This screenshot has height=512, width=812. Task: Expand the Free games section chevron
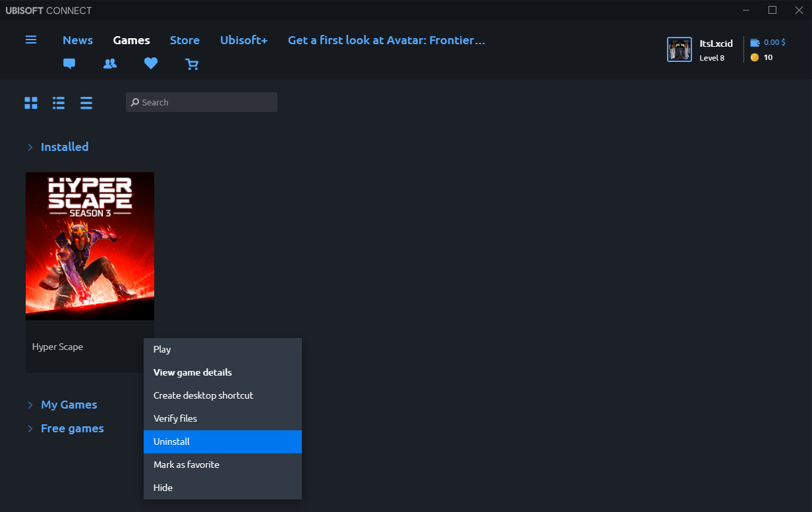click(30, 428)
